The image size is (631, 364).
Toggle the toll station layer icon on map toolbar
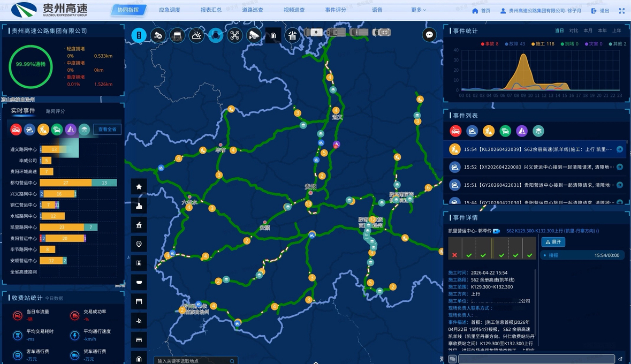click(x=177, y=35)
